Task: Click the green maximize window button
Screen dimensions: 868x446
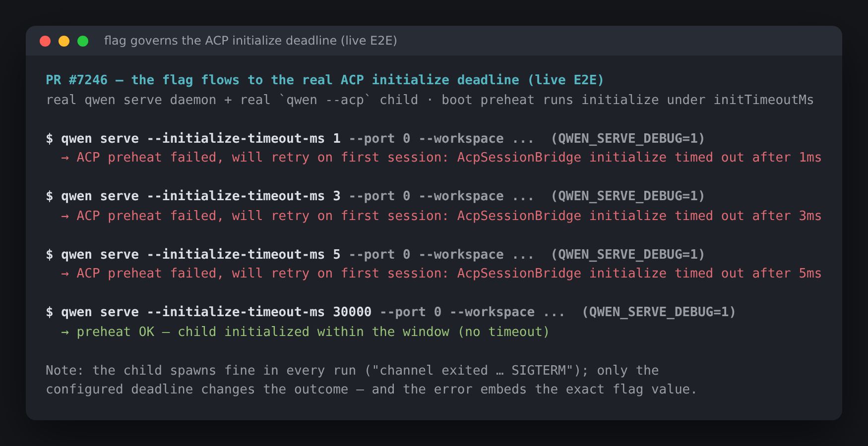Action: point(83,41)
